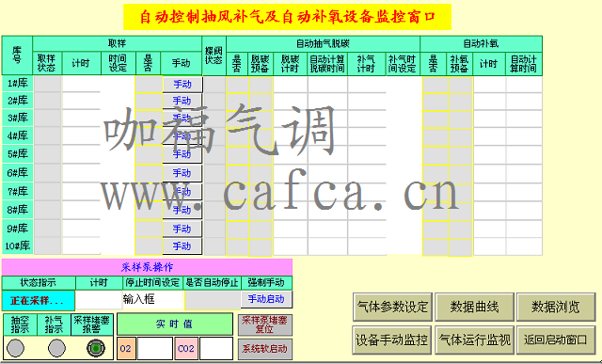602x364 pixels.
Task: Open 设备手动监控 page
Action: (392, 340)
